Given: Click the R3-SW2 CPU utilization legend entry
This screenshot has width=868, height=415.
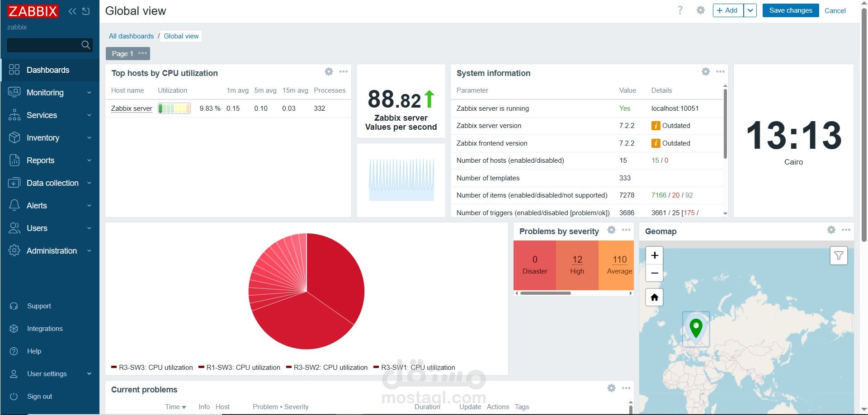Looking at the screenshot, I should [327, 368].
